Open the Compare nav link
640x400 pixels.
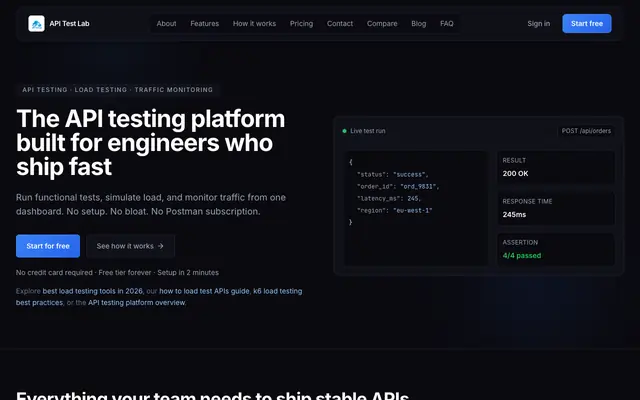(382, 24)
